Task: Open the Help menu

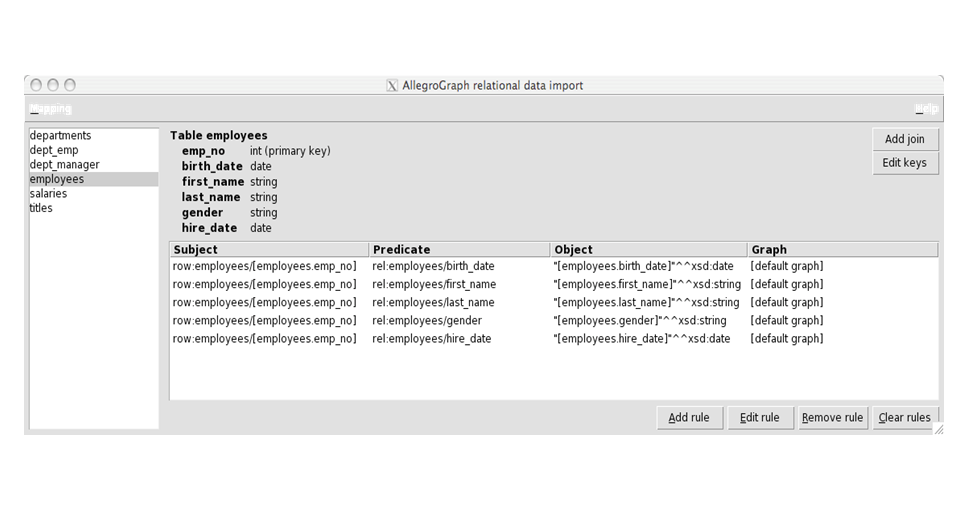Action: click(x=926, y=108)
